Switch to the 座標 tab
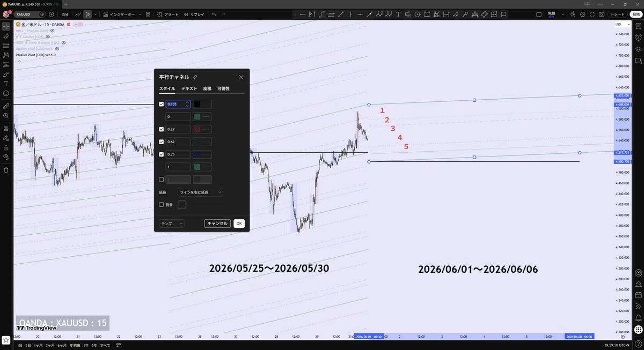This screenshot has height=350, width=644. (x=207, y=88)
